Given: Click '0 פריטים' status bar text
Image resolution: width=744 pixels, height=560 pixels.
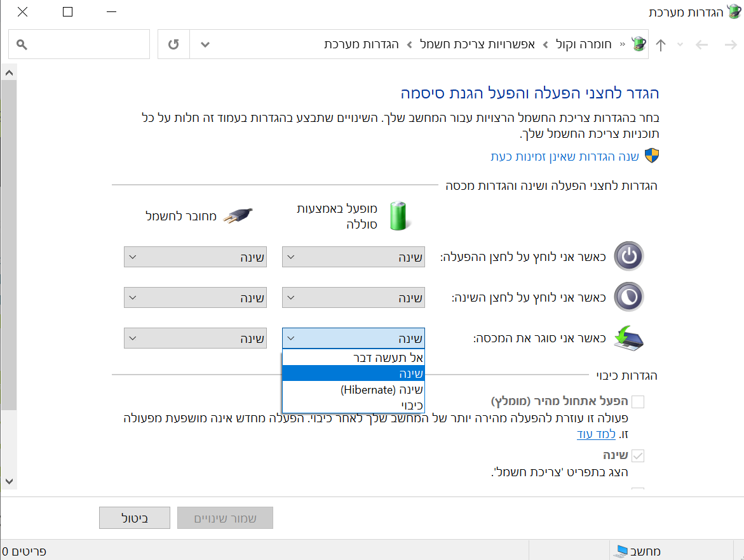Looking at the screenshot, I should pyautogui.click(x=24, y=552).
